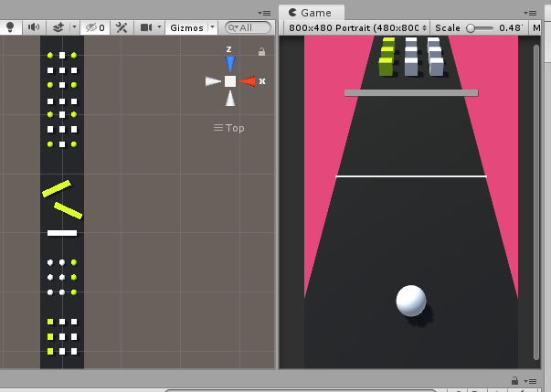Open the Game panel options menu icon
551x392 pixels.
(530, 13)
